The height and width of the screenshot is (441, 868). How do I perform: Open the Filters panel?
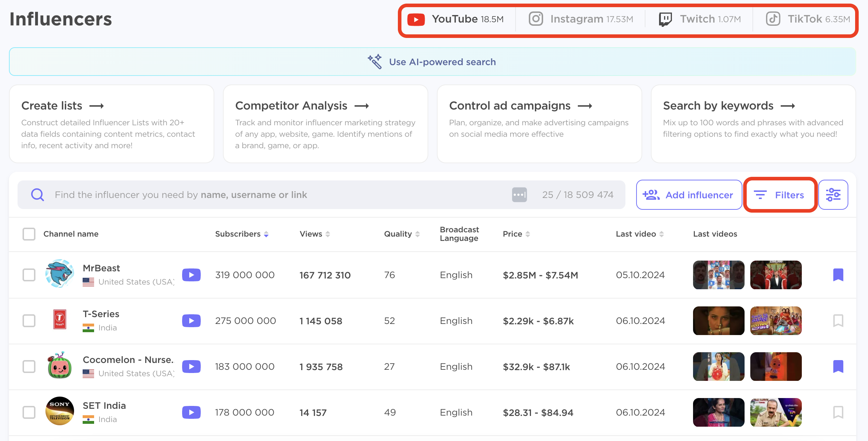coord(780,195)
